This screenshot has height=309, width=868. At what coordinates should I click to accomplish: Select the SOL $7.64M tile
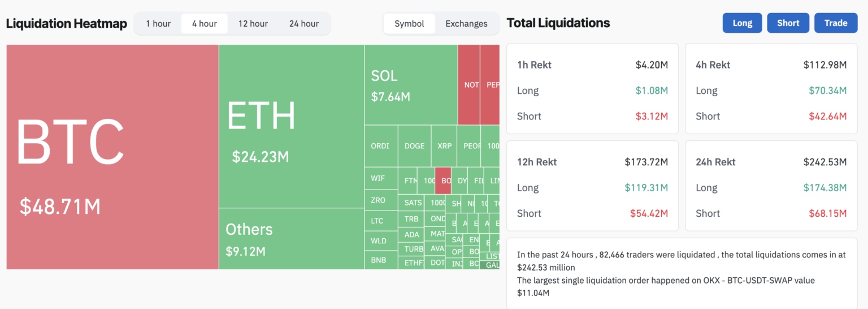(410, 85)
